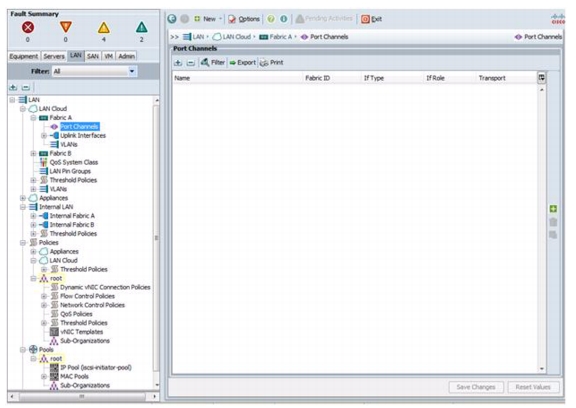Sort table by If Type column header

392,78
